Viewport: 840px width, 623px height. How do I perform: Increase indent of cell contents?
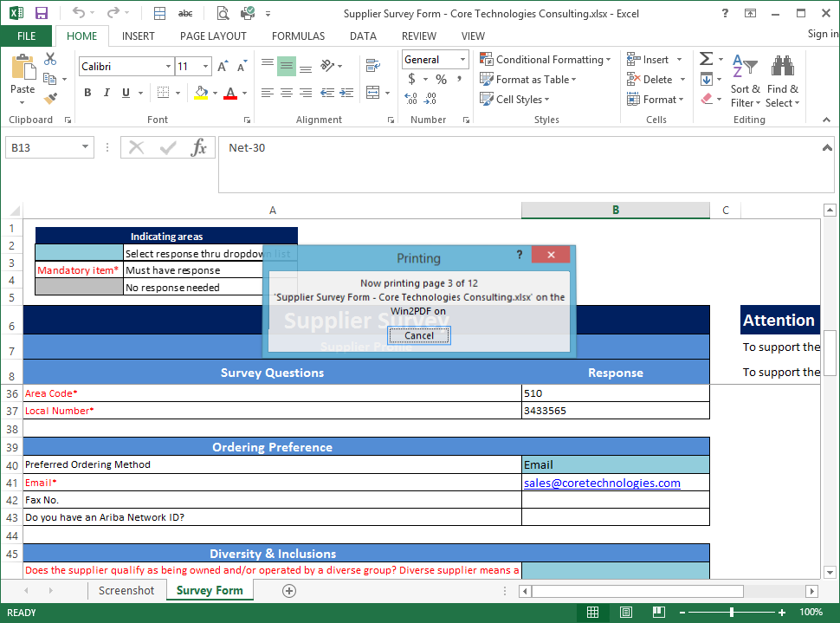346,93
